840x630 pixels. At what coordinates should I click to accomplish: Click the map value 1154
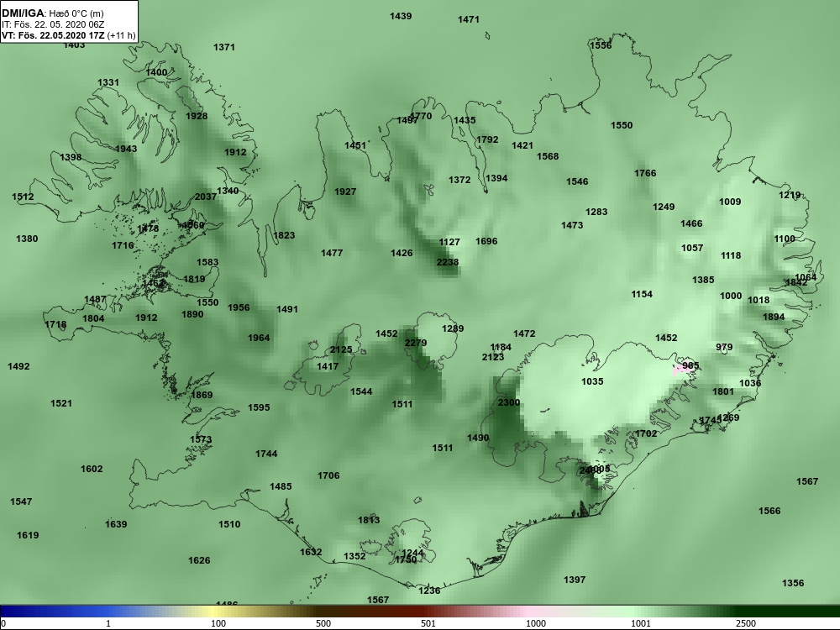point(642,294)
